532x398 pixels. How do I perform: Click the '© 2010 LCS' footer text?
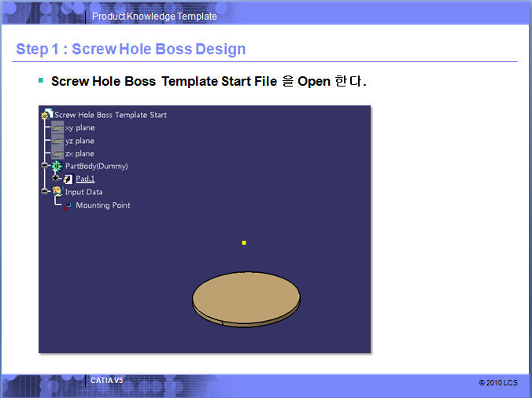[x=498, y=383]
